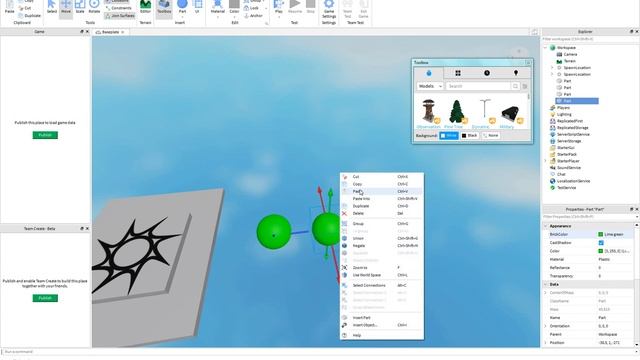The height and width of the screenshot is (360, 640).
Task: Set Toolbox background to Black
Action: point(469,136)
